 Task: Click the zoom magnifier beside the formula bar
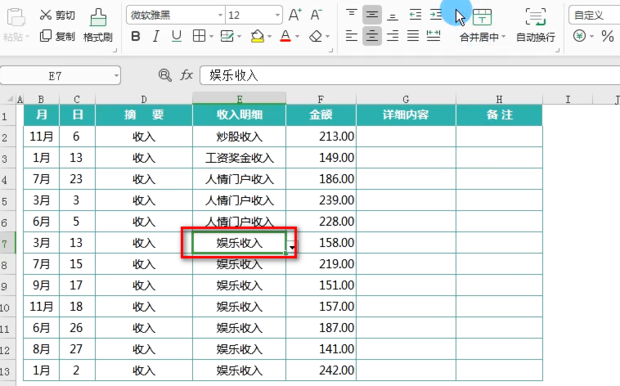coord(164,75)
